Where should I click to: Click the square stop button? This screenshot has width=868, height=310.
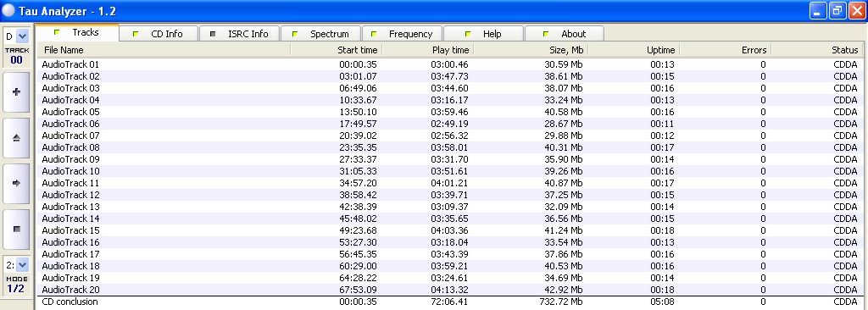16,229
